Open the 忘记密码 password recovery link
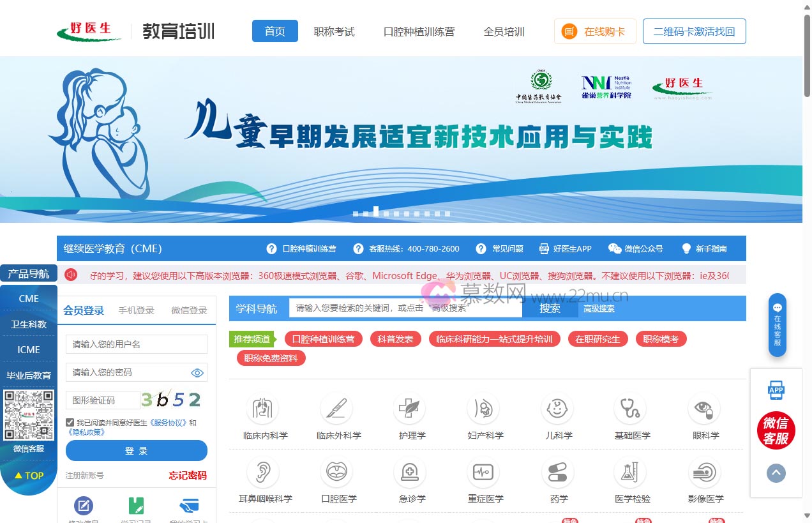This screenshot has height=523, width=812. pos(187,476)
